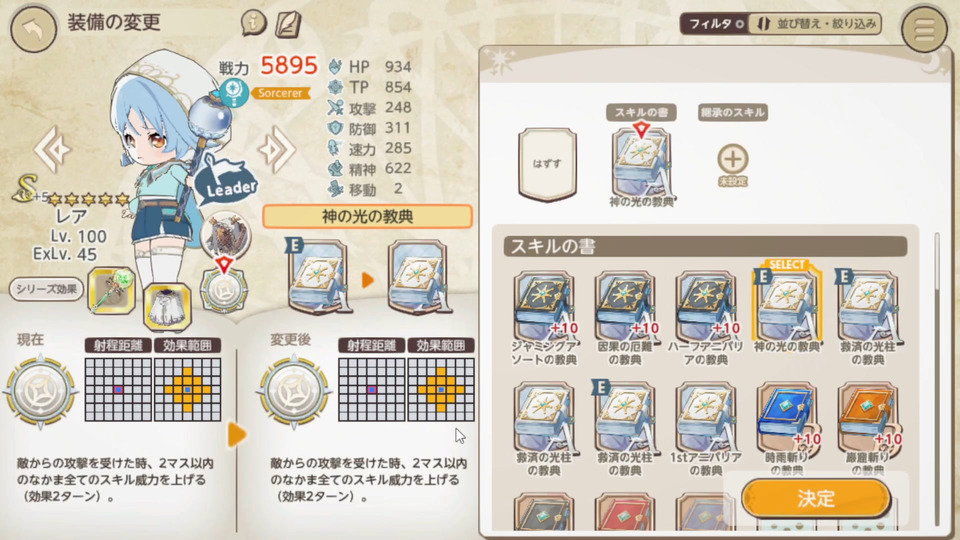Select the round accessory equipment slot
Screen dimensions: 960x540
pyautogui.click(x=224, y=291)
